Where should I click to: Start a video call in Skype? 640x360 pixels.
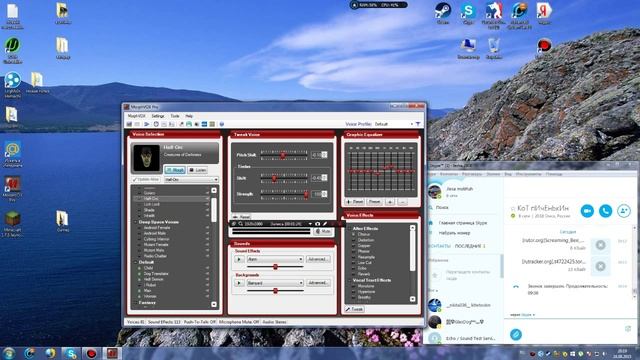tap(587, 211)
